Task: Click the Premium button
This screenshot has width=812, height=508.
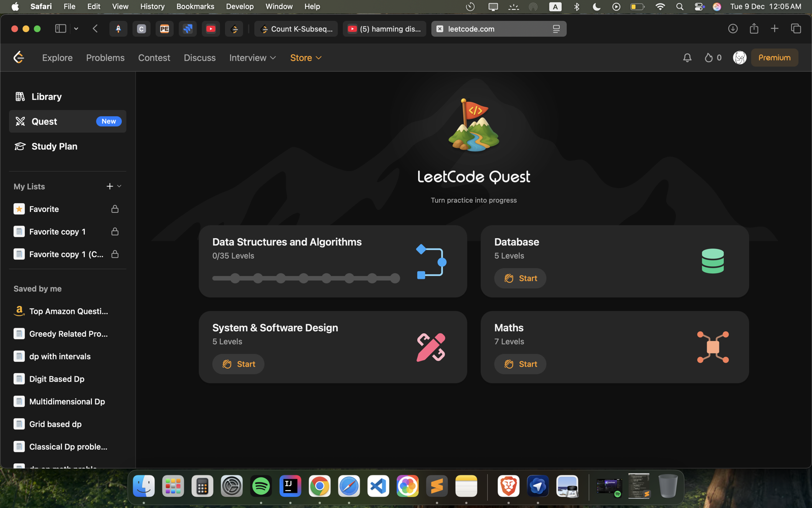Action: coord(774,57)
